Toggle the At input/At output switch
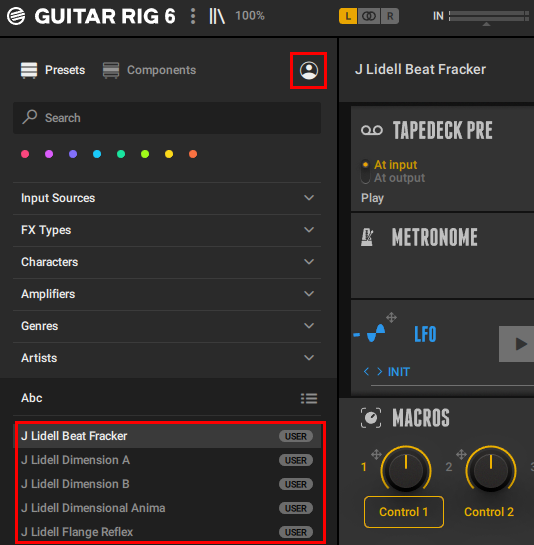The height and width of the screenshot is (545, 534). pyautogui.click(x=365, y=171)
